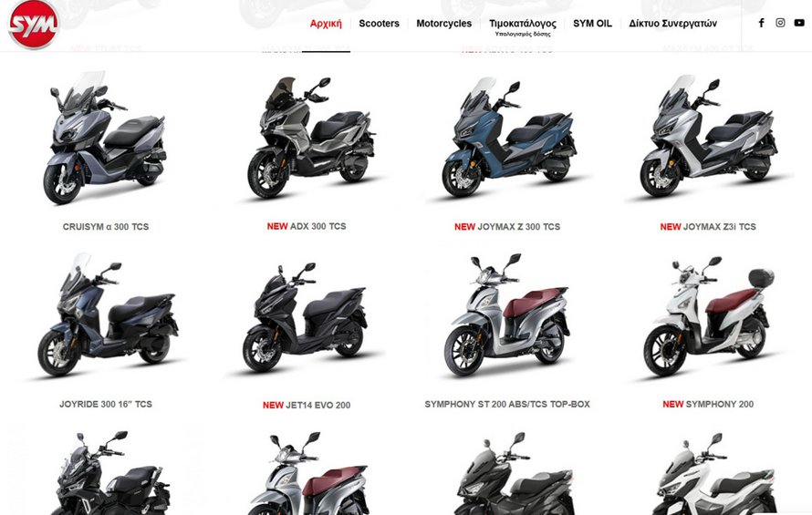The width and height of the screenshot is (812, 515).
Task: Open the JOYRIDE 300 16″ TCS image
Action: 108,314
